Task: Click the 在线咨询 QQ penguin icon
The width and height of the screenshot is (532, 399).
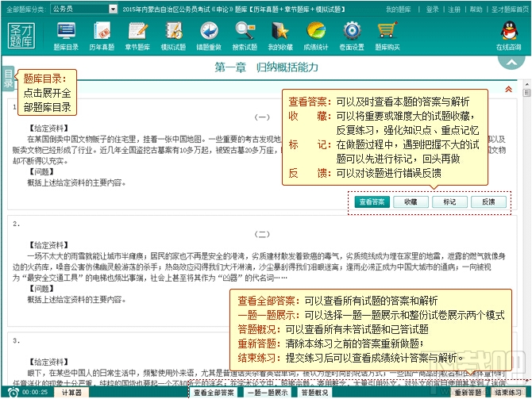Action: tap(509, 36)
